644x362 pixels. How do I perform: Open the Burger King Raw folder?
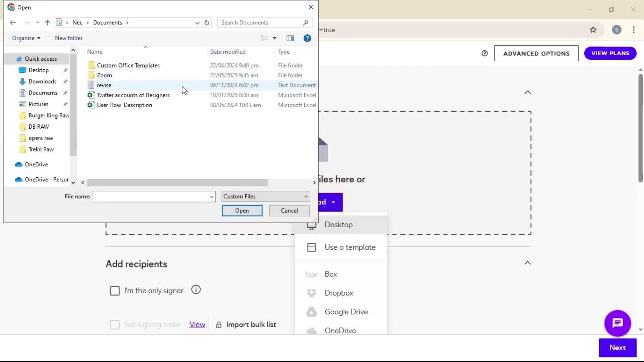tap(44, 115)
